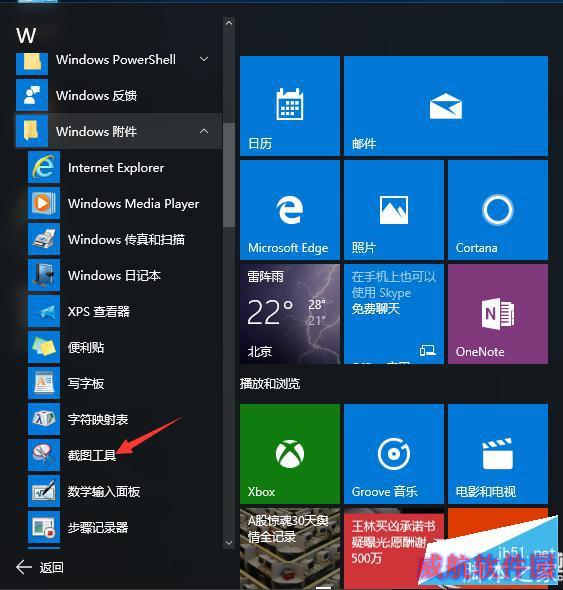This screenshot has width=563, height=590.
Task: Open the 电影和电视 tile
Action: pyautogui.click(x=498, y=454)
